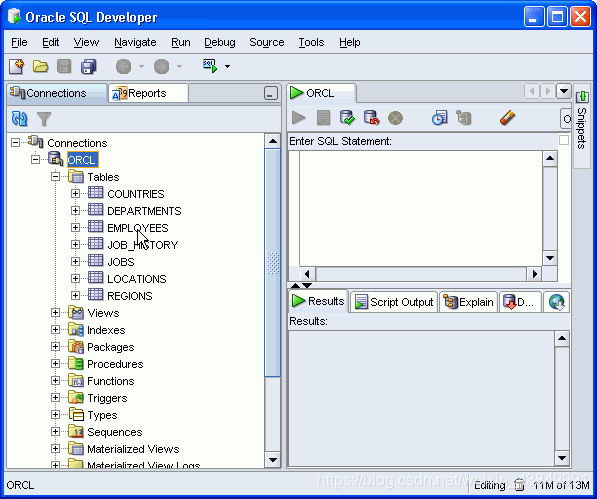Minimize the Connections panel
The height and width of the screenshot is (499, 597).
point(270,93)
